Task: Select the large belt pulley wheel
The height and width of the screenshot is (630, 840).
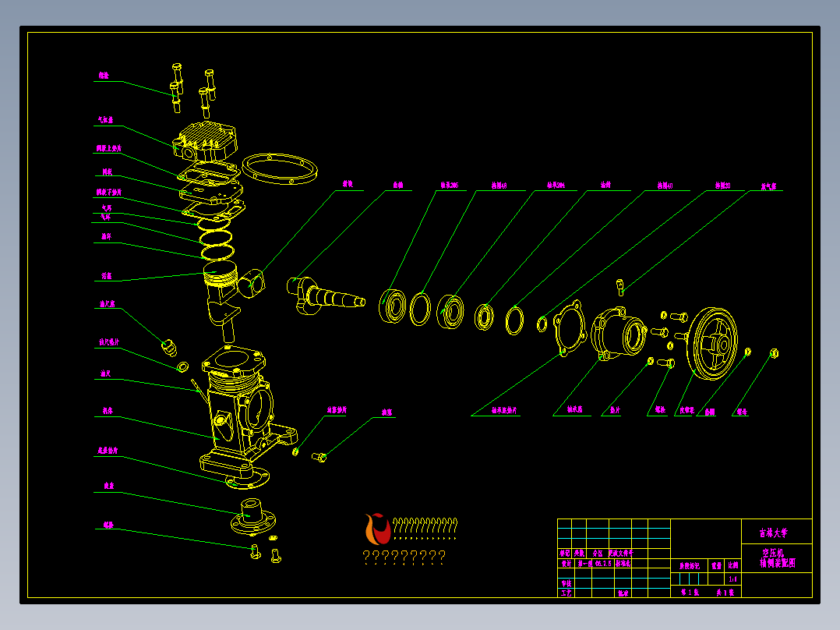Action: pyautogui.click(x=712, y=343)
